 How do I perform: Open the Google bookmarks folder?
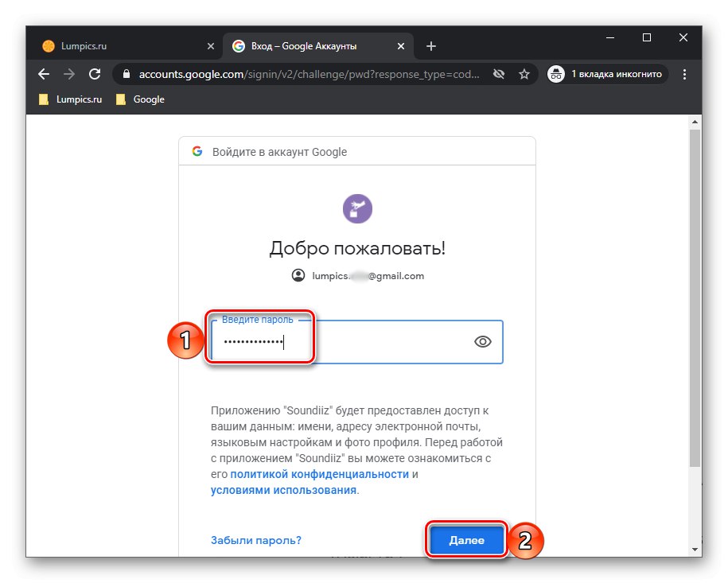pyautogui.click(x=140, y=99)
